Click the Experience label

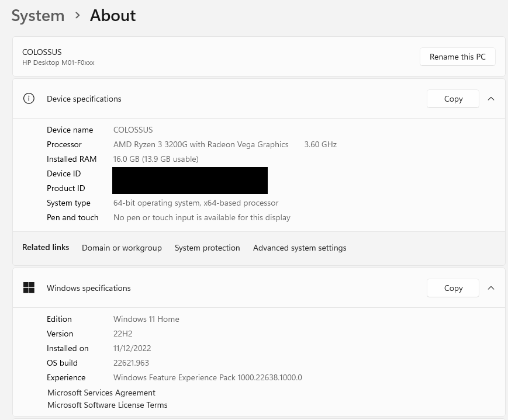click(x=66, y=377)
